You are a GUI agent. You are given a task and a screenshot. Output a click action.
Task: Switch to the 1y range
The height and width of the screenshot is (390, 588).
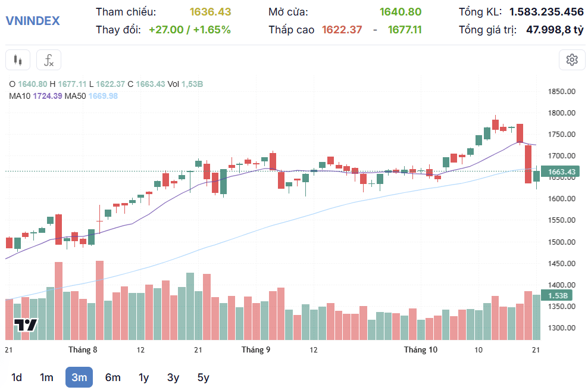click(143, 377)
